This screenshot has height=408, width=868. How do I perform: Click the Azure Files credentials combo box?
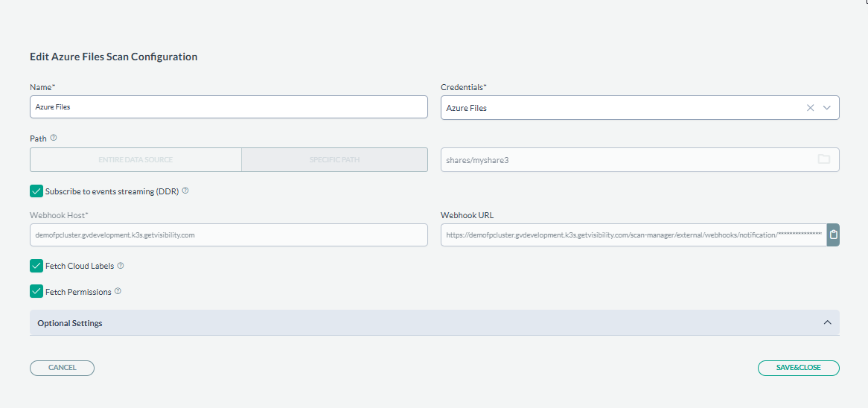click(x=618, y=108)
